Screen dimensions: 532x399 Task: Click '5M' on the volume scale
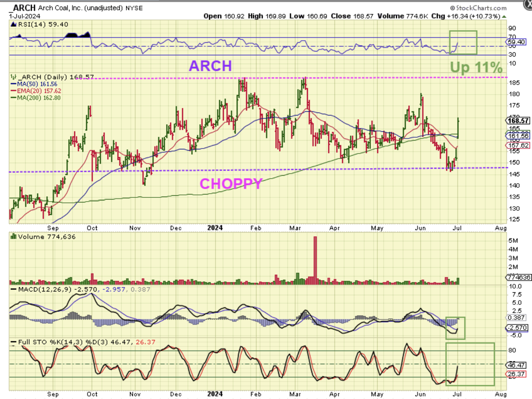click(513, 240)
